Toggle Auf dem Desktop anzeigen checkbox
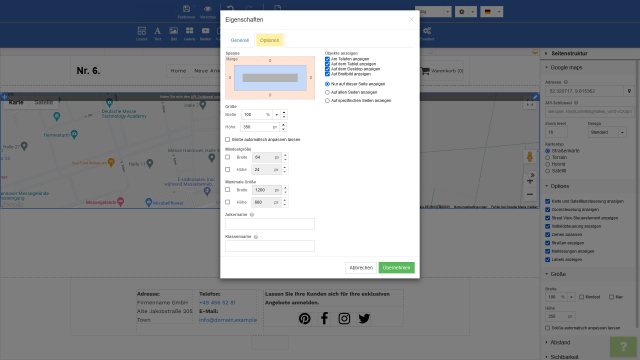The width and height of the screenshot is (640, 360). point(327,69)
